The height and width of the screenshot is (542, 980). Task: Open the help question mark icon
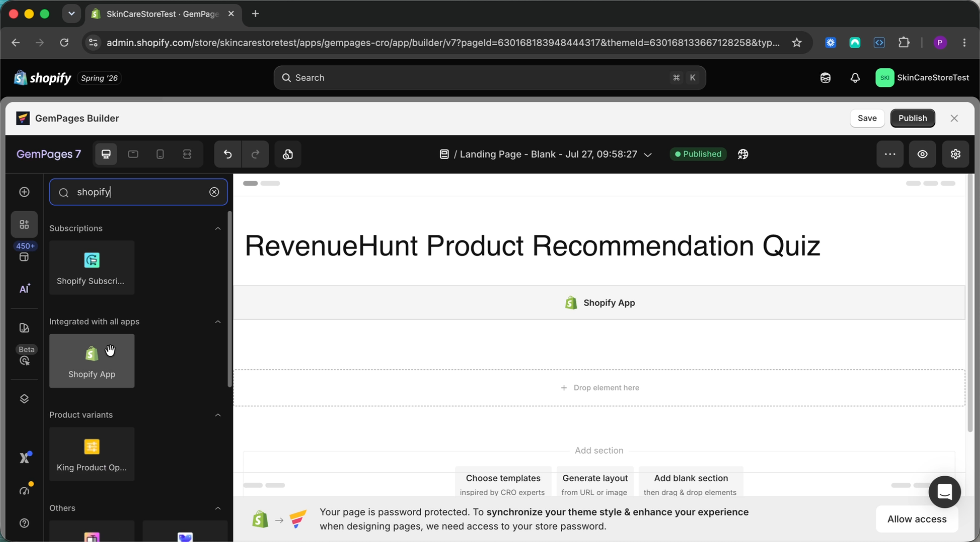[24, 523]
